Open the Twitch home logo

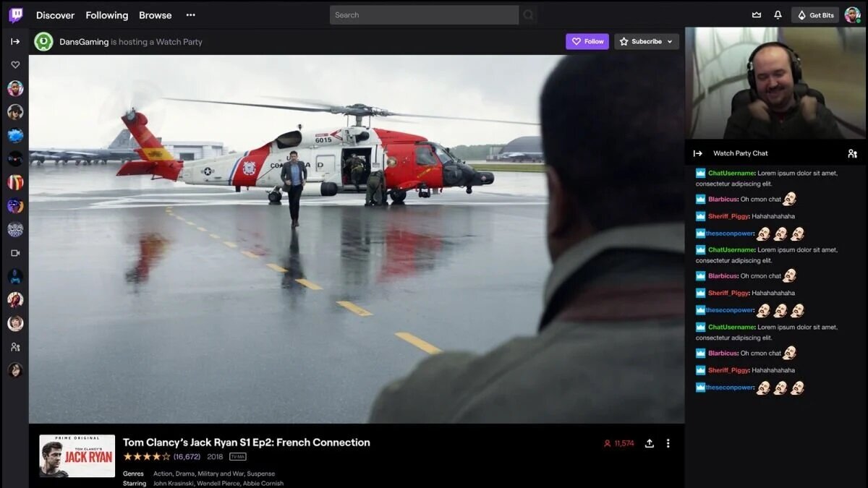point(15,15)
